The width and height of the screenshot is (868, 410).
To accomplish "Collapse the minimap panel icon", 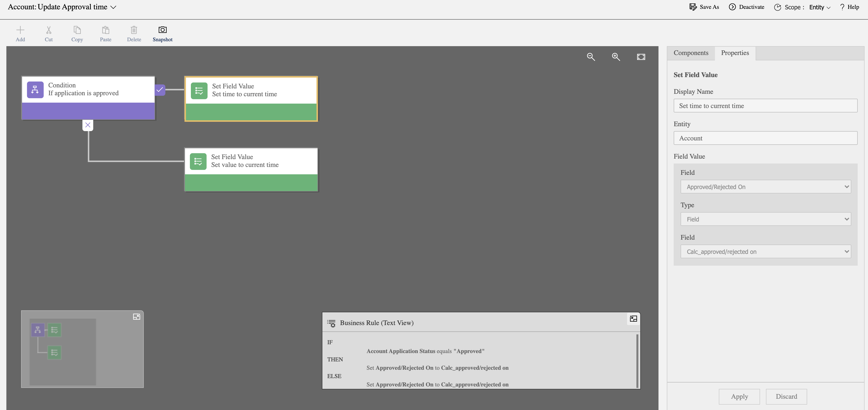I will point(136,317).
